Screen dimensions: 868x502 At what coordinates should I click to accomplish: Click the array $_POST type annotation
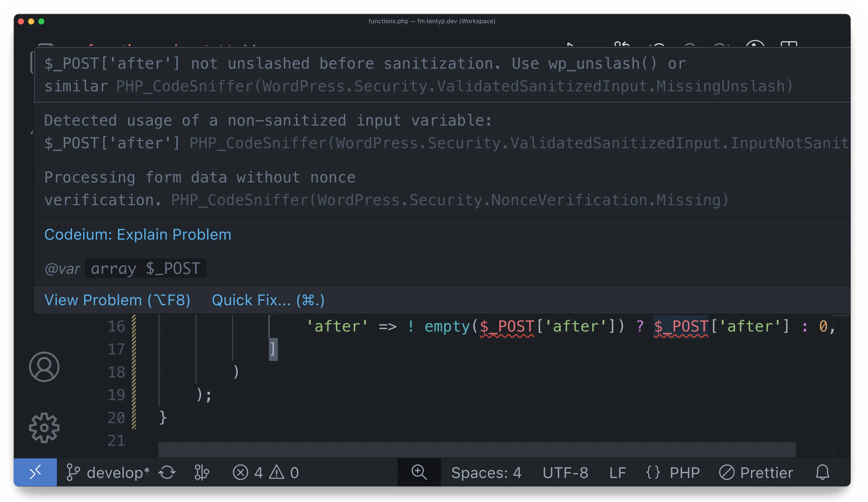click(x=145, y=268)
